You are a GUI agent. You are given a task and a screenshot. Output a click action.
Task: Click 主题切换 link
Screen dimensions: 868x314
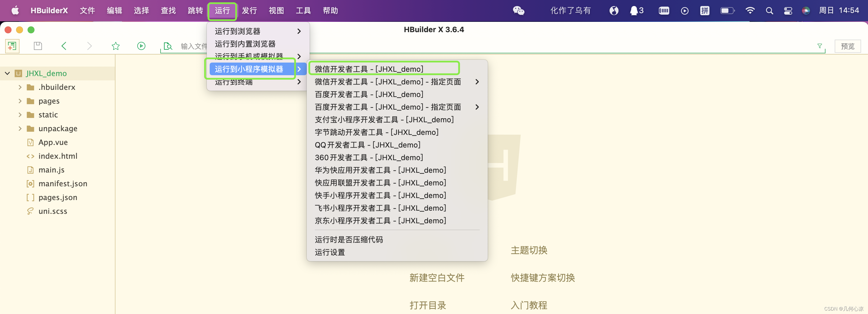529,250
